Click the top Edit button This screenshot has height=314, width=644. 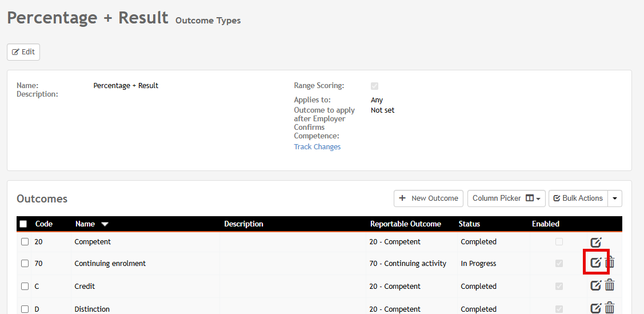tap(23, 52)
